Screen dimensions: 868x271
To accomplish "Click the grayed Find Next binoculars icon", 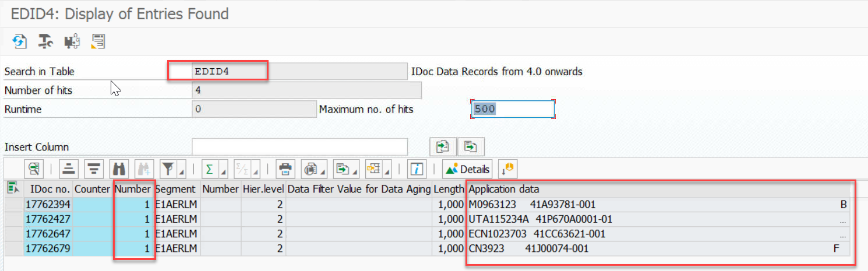I will coord(144,169).
